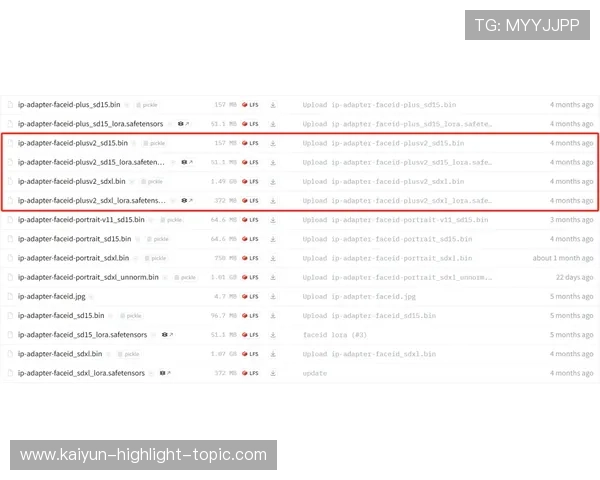This screenshot has width=600, height=480.
Task: Click file icon before ip-adapter-faceid_sd15.bin
Action: click(11, 316)
